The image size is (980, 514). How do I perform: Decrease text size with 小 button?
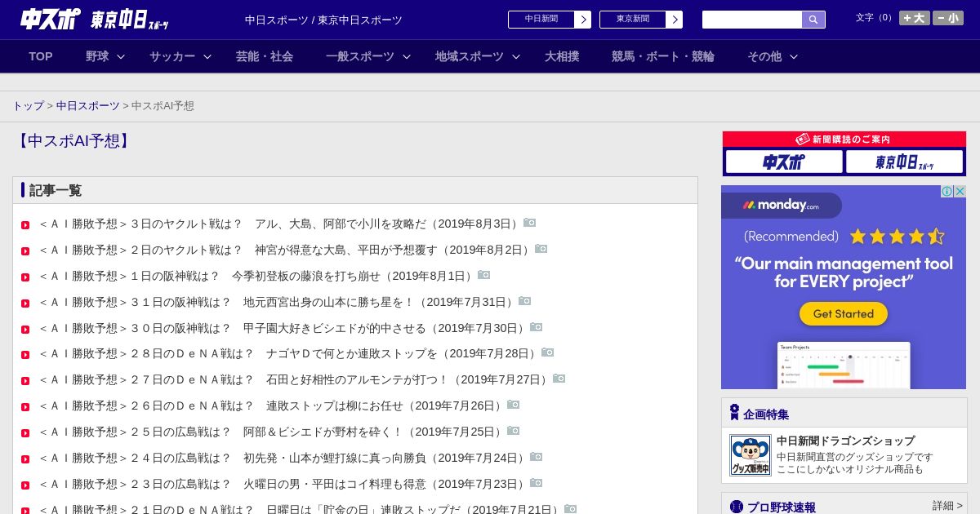[948, 18]
